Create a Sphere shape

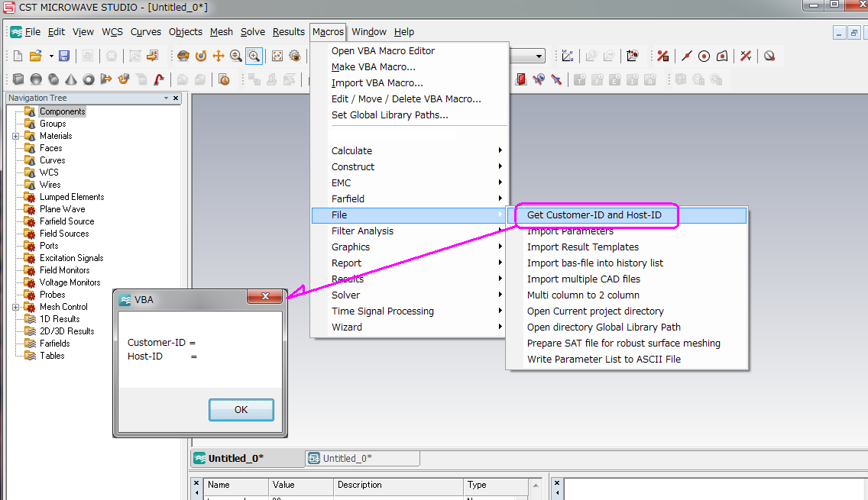[36, 79]
